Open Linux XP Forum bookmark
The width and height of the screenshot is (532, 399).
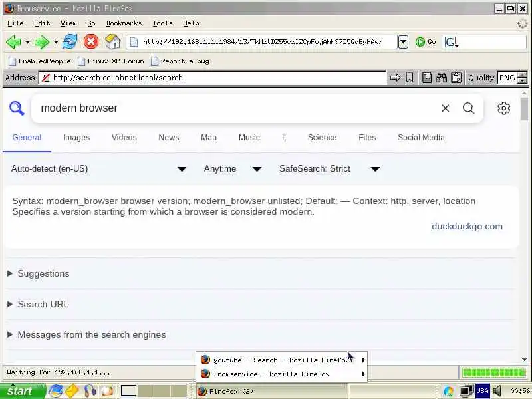111,61
